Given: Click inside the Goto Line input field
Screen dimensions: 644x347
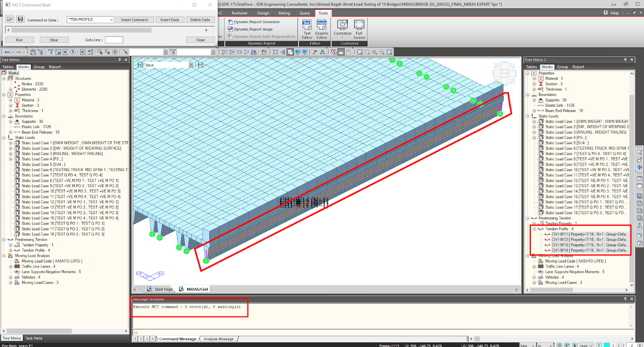Looking at the screenshot, I should click(114, 40).
